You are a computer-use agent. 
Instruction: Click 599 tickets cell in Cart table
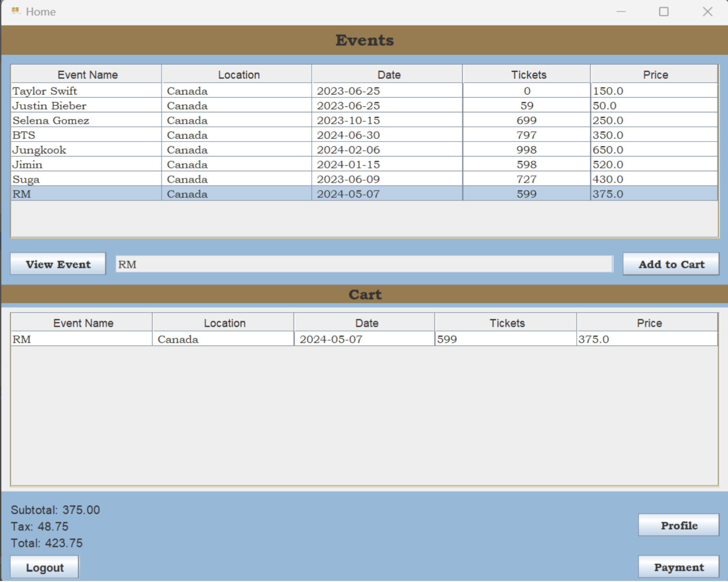(x=506, y=339)
